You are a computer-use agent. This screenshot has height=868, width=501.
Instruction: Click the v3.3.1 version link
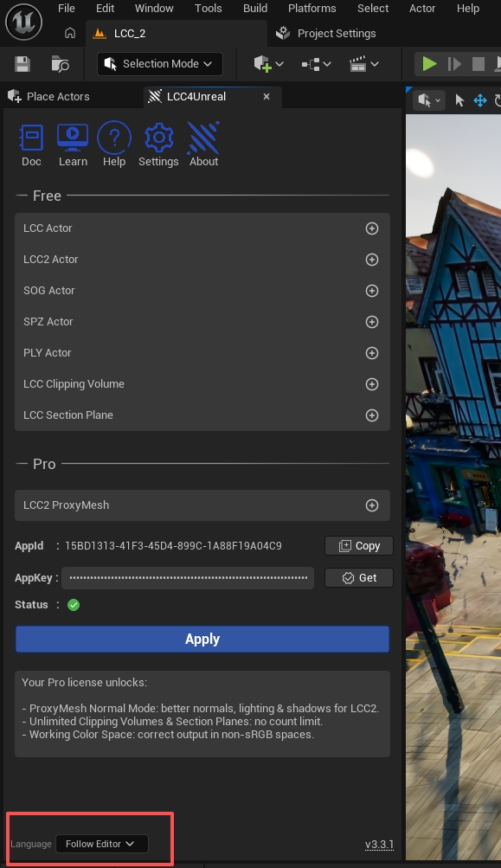379,845
